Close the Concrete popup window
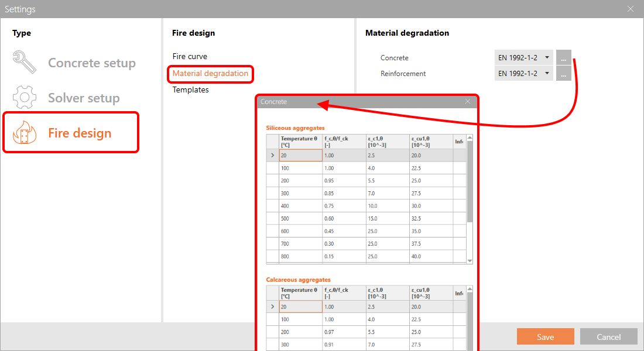 coord(468,102)
